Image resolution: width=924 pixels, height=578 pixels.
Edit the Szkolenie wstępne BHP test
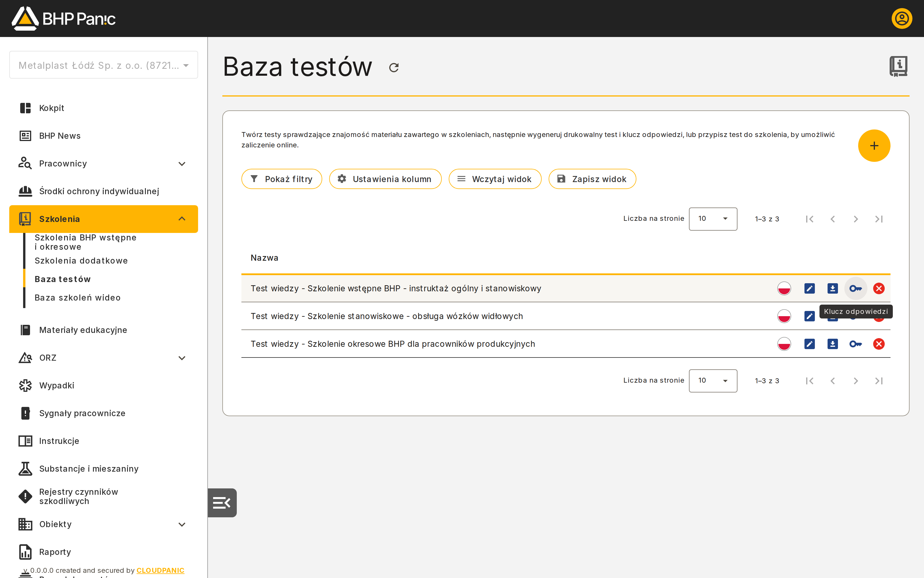[809, 289]
